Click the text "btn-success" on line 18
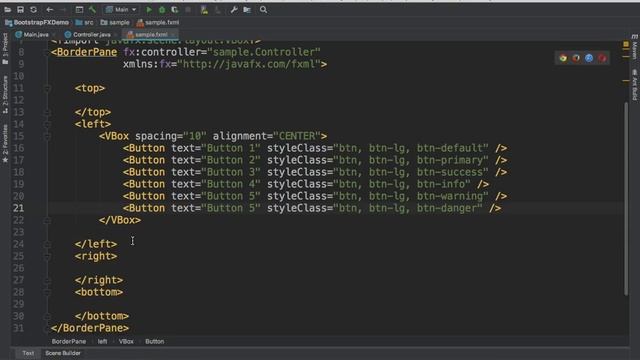Viewport: 640px width, 360px height. (449, 172)
